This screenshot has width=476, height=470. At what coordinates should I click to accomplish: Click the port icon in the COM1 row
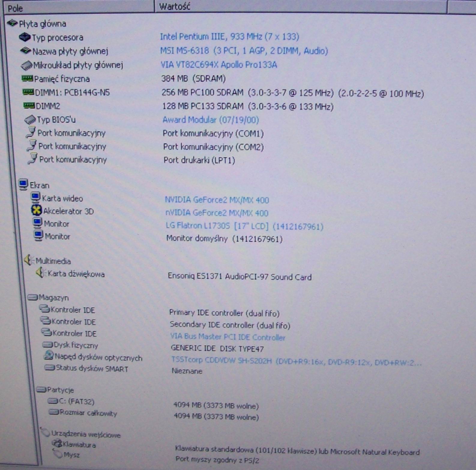coord(31,132)
